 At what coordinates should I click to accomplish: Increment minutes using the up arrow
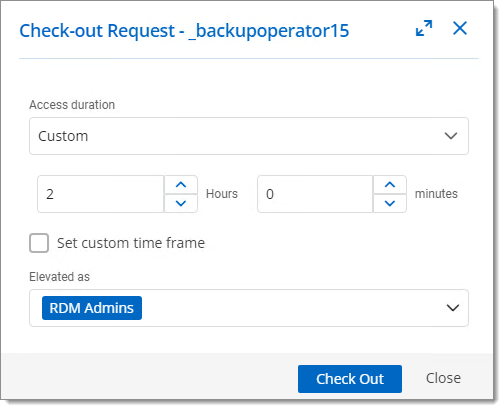[x=390, y=184]
